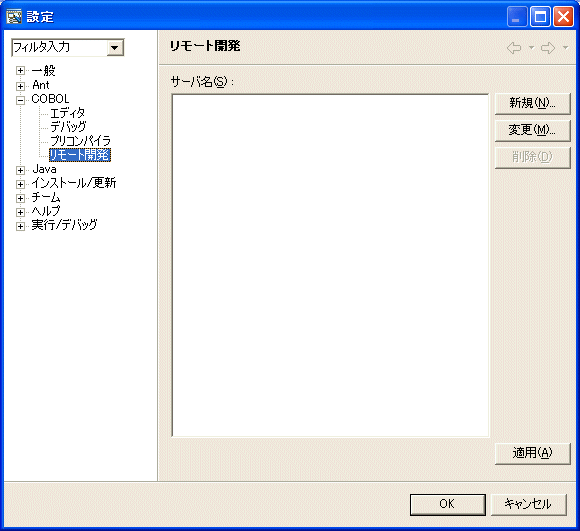Screen dimensions: 580x531
Task: Expand the ヘルプ tree node
Action: pos(20,212)
